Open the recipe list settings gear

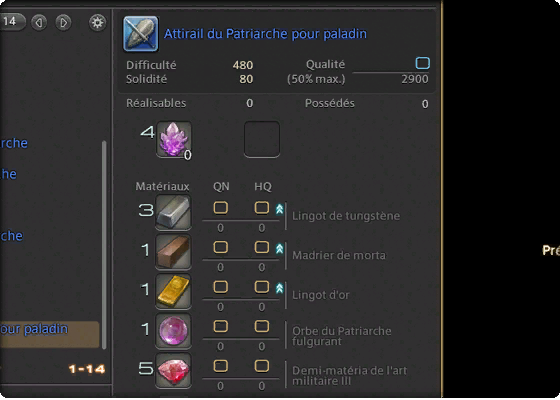97,22
